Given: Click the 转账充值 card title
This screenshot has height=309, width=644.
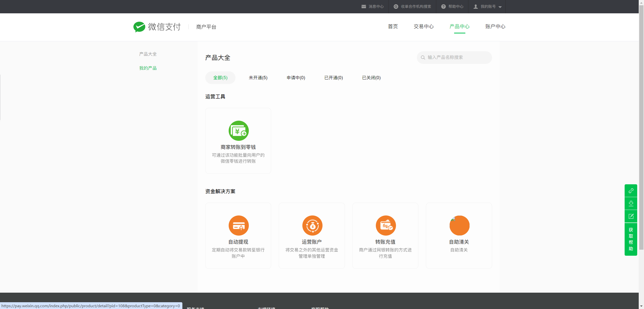Looking at the screenshot, I should point(385,242).
